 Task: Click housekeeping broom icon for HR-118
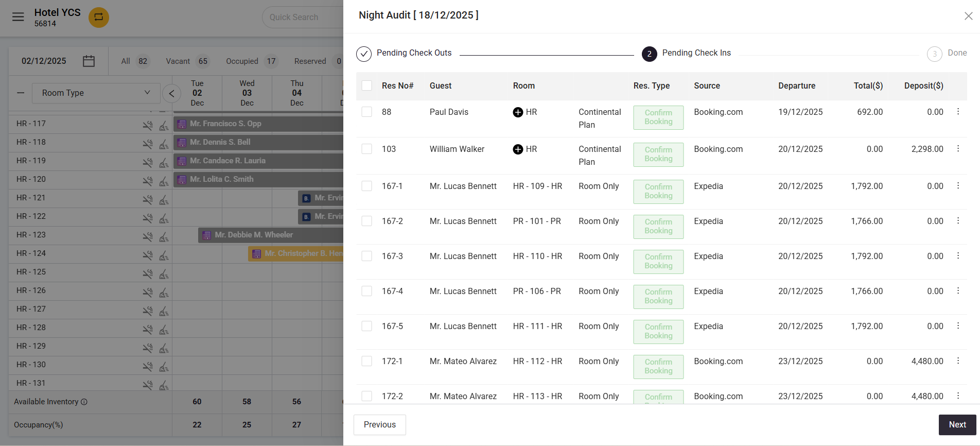164,144
